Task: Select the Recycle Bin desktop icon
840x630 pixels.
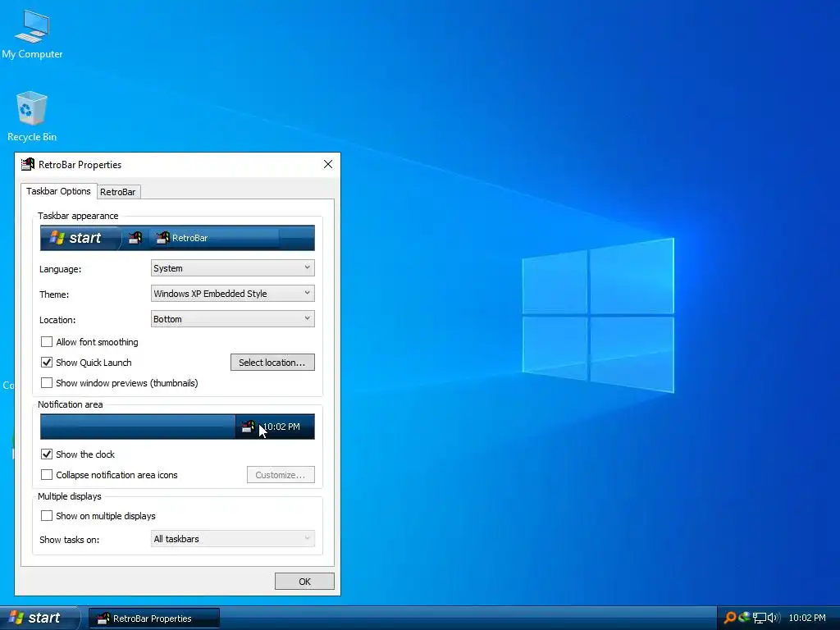Action: tap(32, 116)
